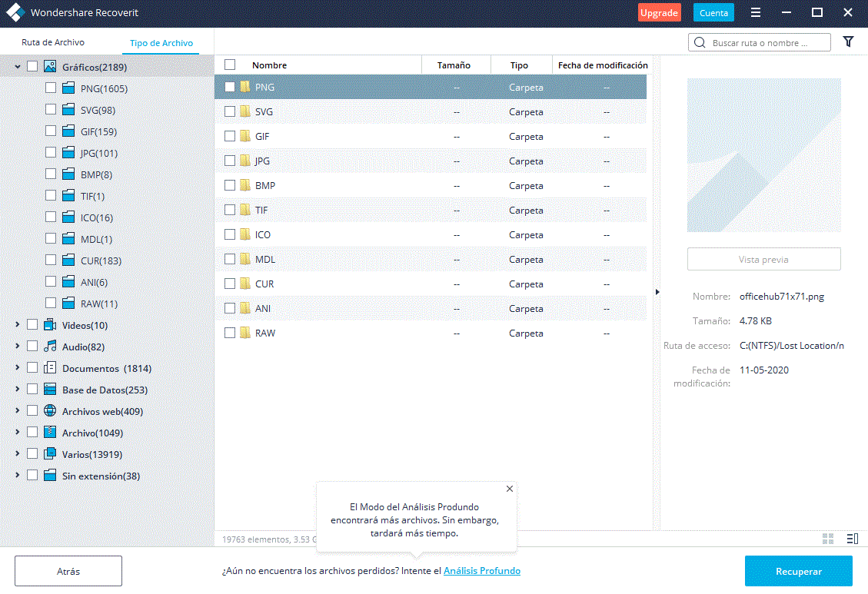Image resolution: width=868 pixels, height=594 pixels.
Task: Expand the Varios(13919) node
Action: point(18,453)
